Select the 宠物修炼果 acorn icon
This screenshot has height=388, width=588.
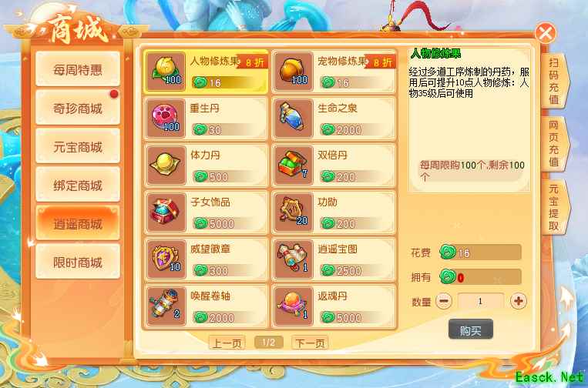pyautogui.click(x=294, y=71)
